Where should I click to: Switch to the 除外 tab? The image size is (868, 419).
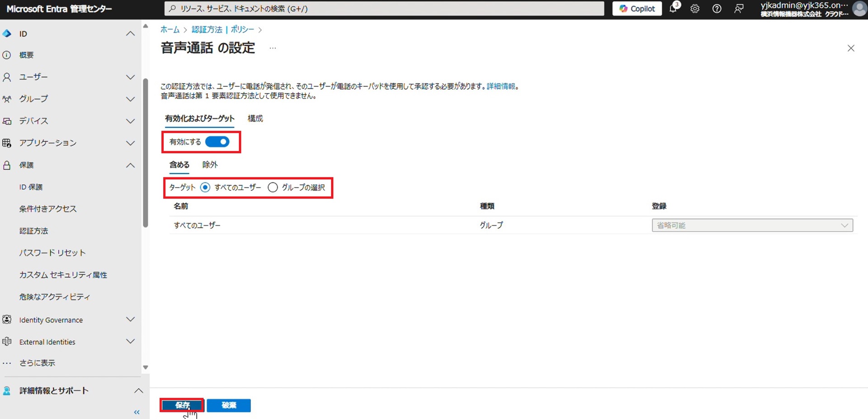tap(210, 165)
